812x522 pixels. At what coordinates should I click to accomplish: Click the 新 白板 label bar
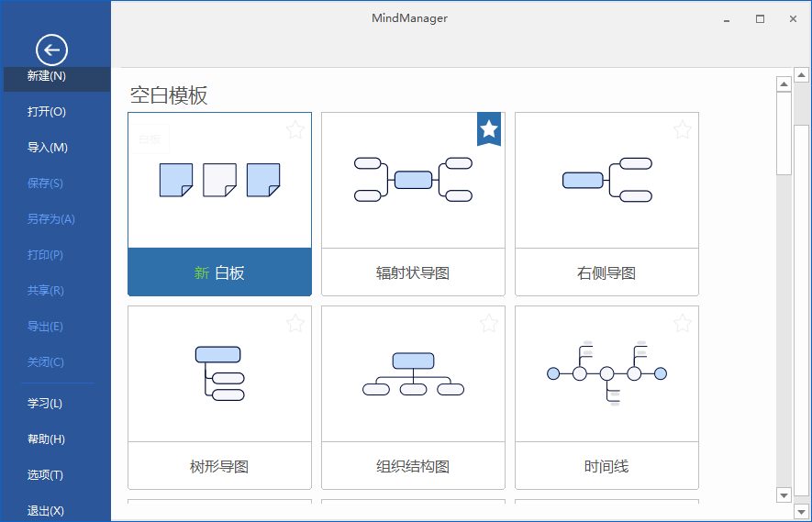coord(219,272)
